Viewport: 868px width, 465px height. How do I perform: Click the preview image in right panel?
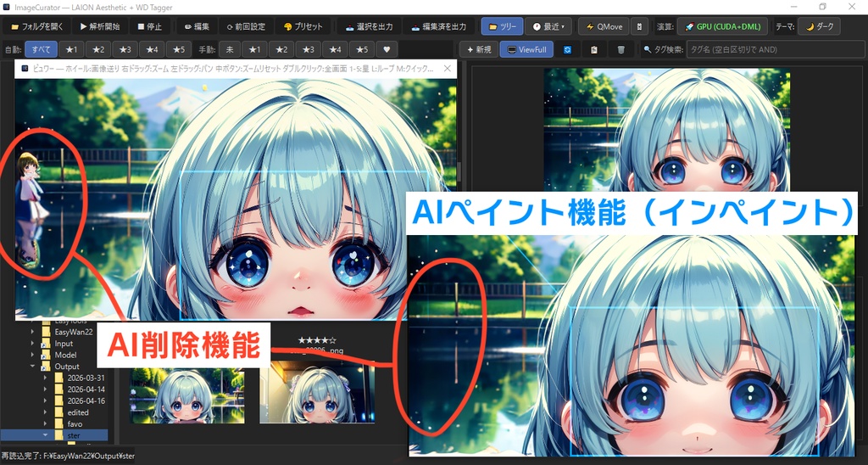[666, 130]
